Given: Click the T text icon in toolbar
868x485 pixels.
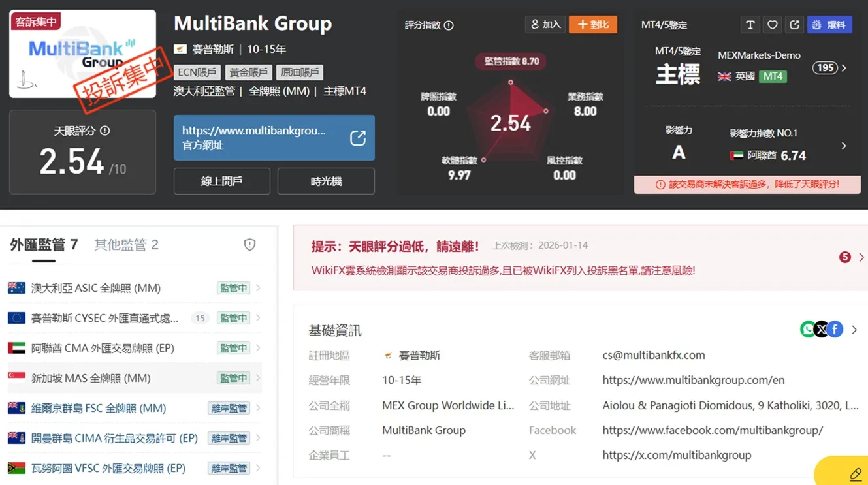Looking at the screenshot, I should pos(750,25).
